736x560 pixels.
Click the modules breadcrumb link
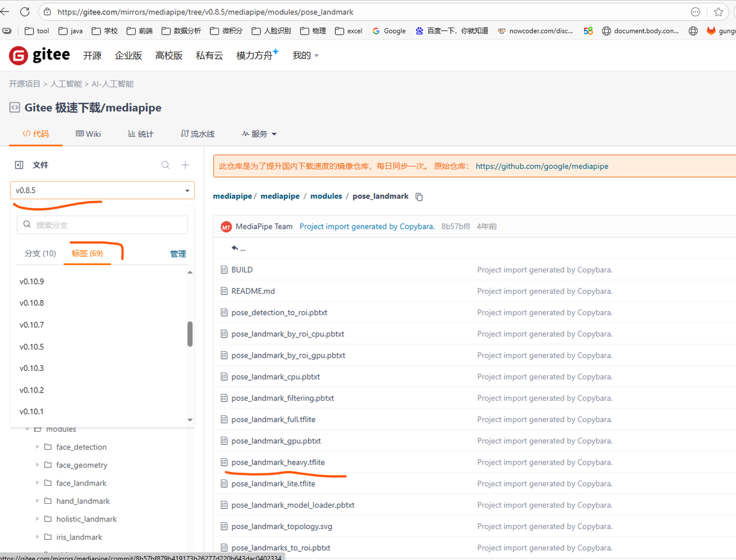click(326, 196)
